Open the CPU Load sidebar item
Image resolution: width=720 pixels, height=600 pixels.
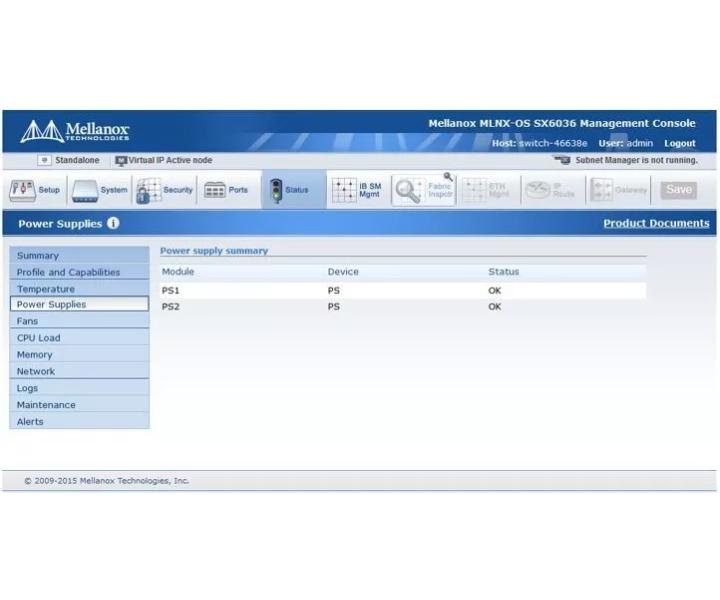(79, 337)
